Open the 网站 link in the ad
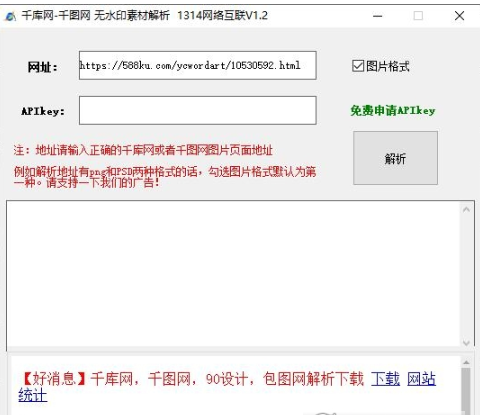This screenshot has width=480, height=415. [x=421, y=379]
